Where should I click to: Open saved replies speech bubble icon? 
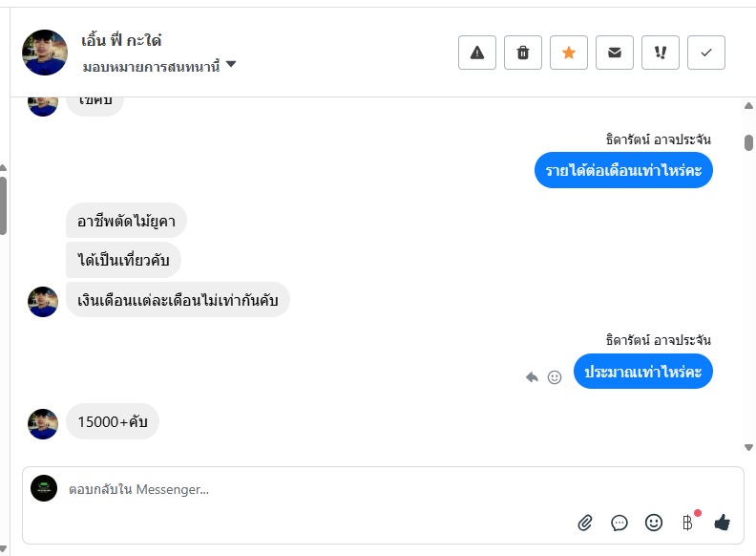pos(619,523)
